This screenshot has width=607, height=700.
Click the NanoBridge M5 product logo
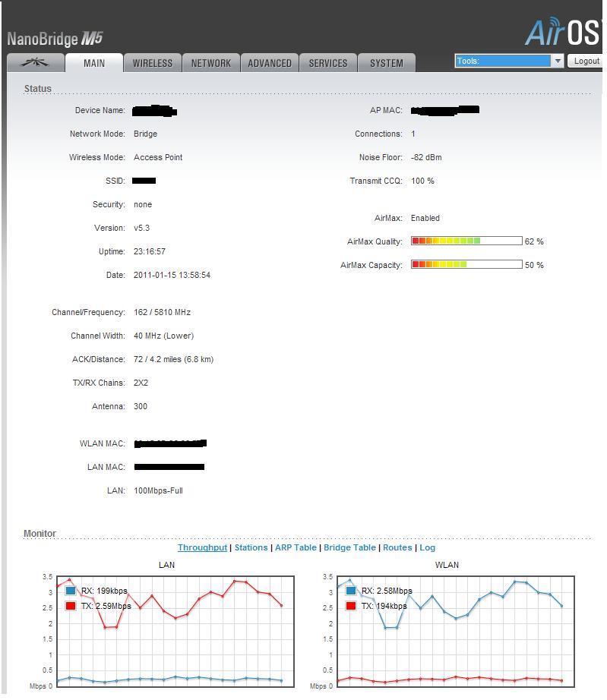[x=55, y=39]
